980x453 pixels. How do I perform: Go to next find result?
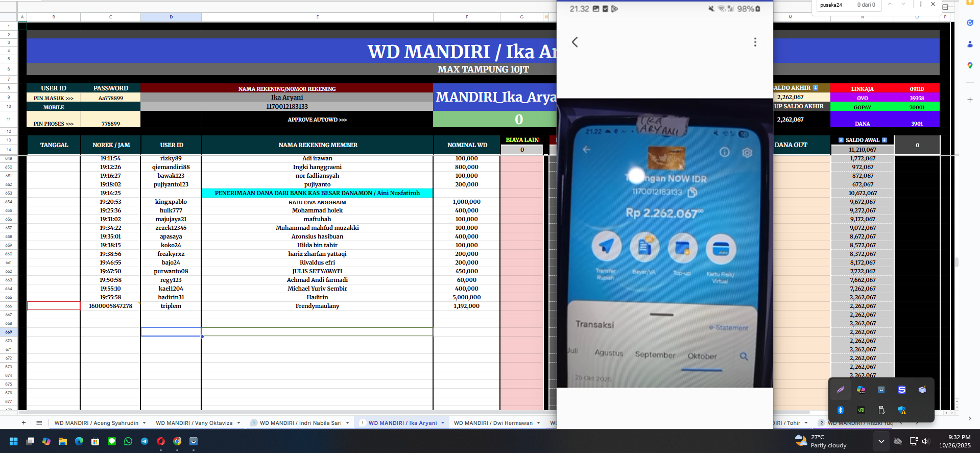point(903,5)
